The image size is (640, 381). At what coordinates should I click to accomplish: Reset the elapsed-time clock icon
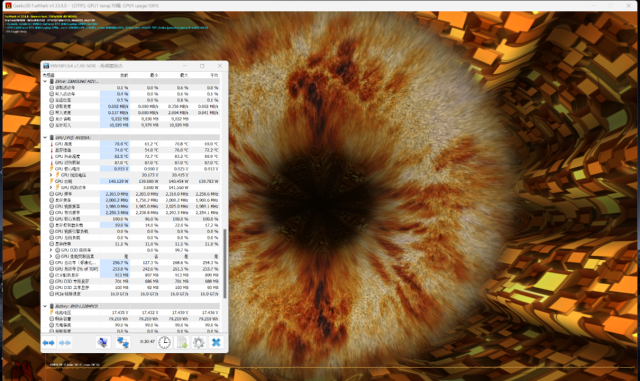click(164, 342)
